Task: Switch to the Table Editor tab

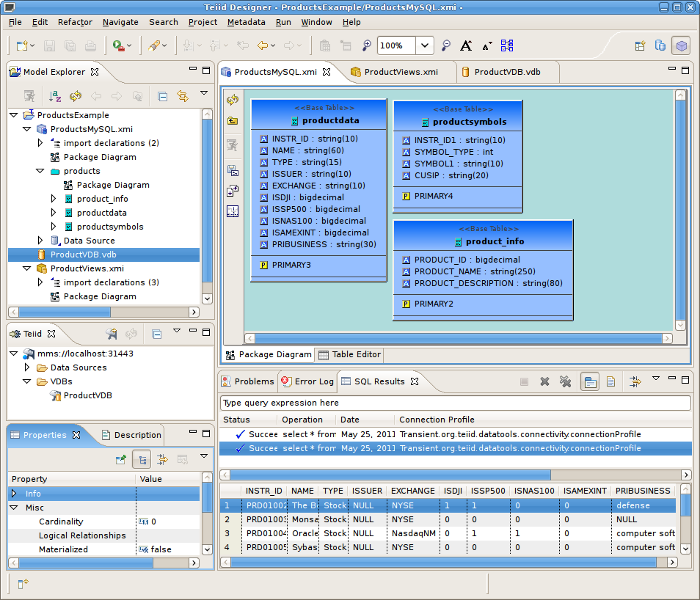Action: [x=349, y=354]
